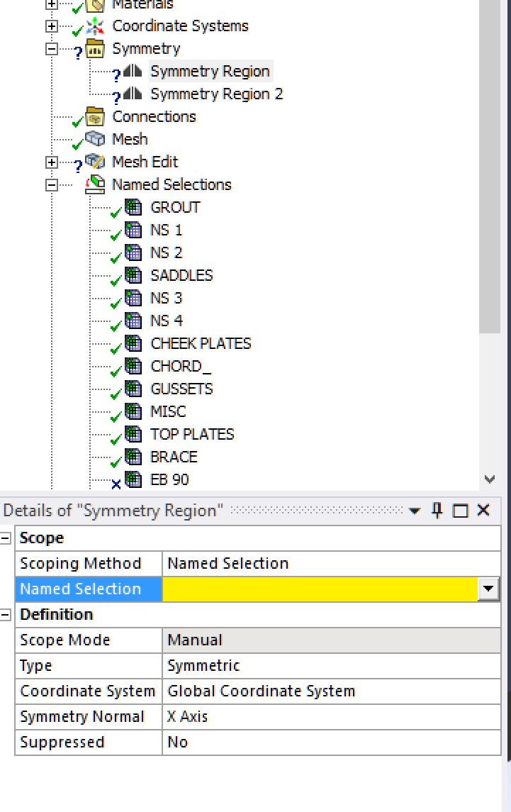Select the Coordinate Systems icon

[95, 26]
